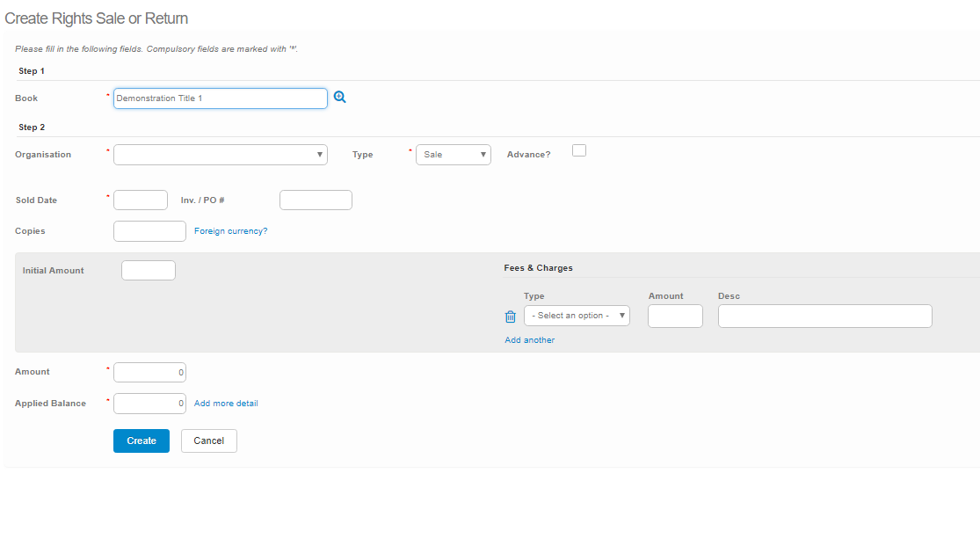This screenshot has width=980, height=546.
Task: Click the Sold Date label
Action: click(x=36, y=200)
